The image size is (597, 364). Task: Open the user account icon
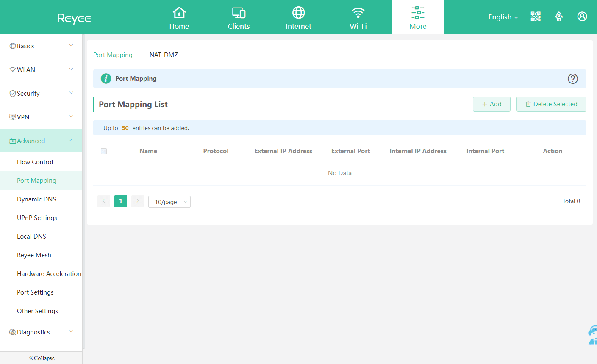[582, 17]
